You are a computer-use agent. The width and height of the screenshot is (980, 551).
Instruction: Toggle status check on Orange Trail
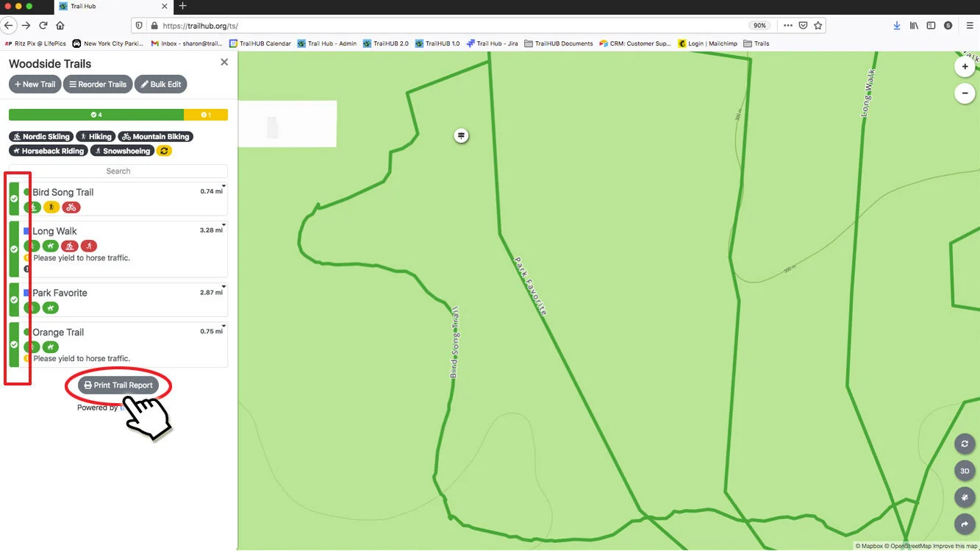click(14, 344)
